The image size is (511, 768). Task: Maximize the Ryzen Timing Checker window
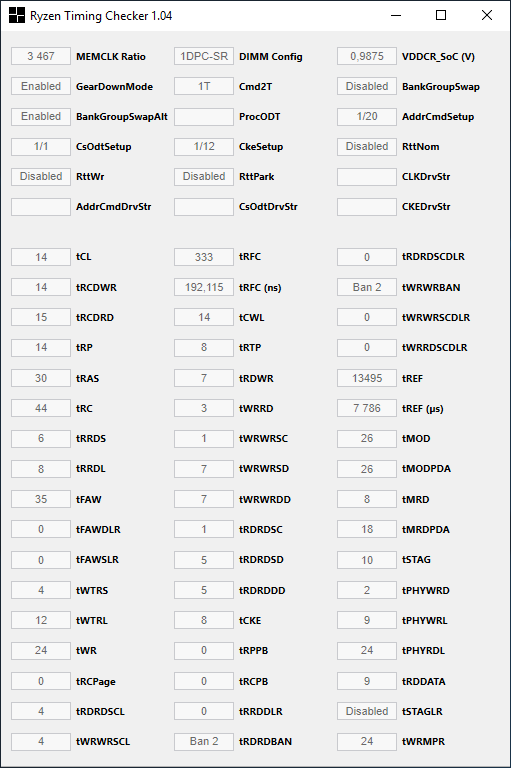tap(441, 15)
